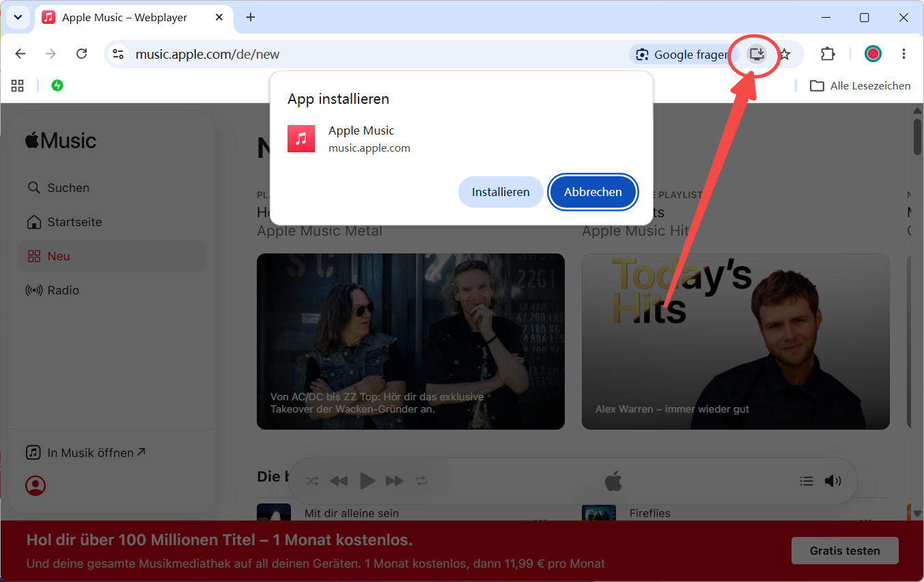
Task: Click the Abbrechen button in the dialog
Action: tap(593, 192)
